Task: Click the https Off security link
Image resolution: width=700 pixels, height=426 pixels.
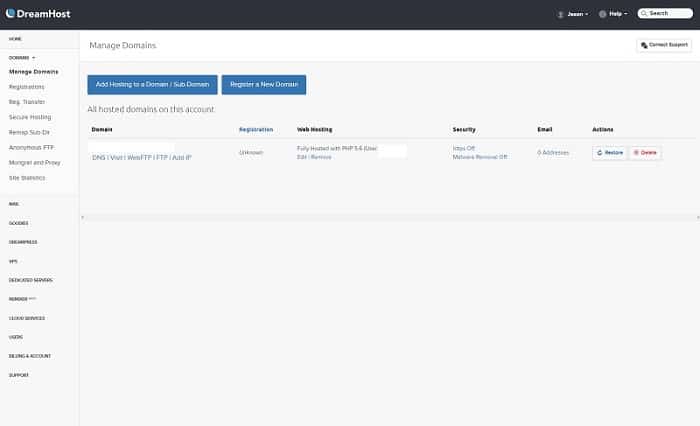Action: 464,148
